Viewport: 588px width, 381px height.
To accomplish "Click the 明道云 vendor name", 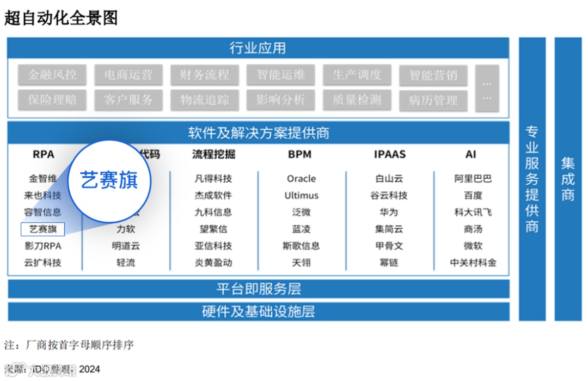I will click(126, 246).
